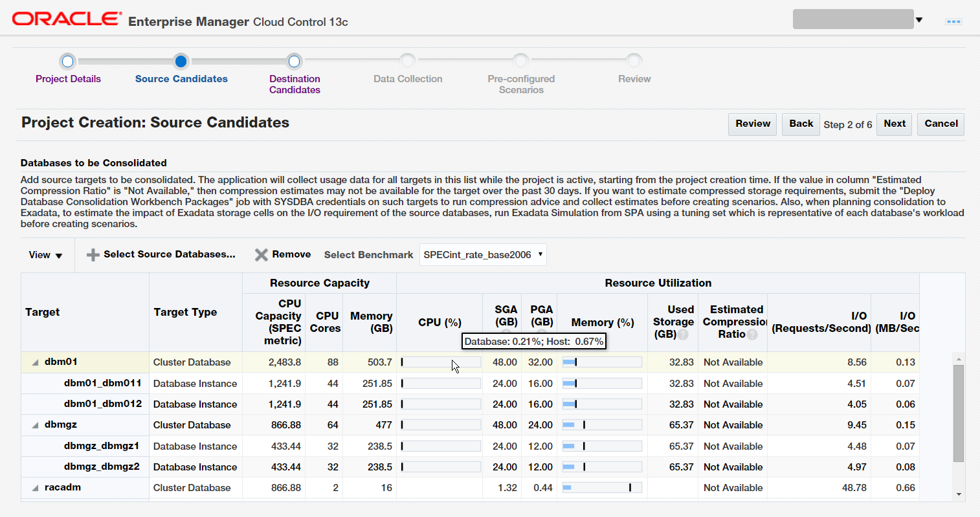The width and height of the screenshot is (980, 517).
Task: Click dbmgz used storage 65.37 in cluster row
Action: tap(681, 425)
